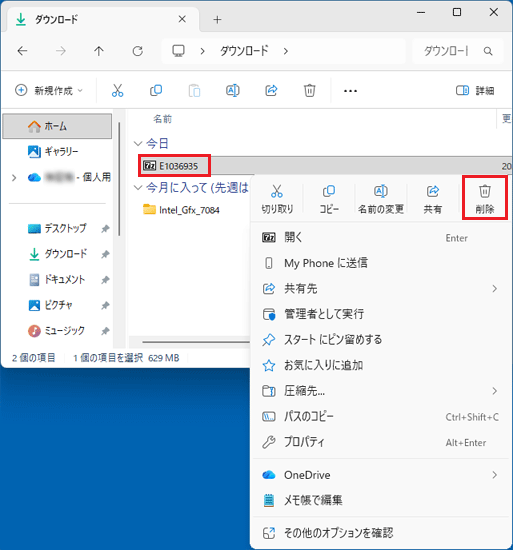Click the Copy icon in the toolbar
The image size is (513, 550).
coord(156,90)
